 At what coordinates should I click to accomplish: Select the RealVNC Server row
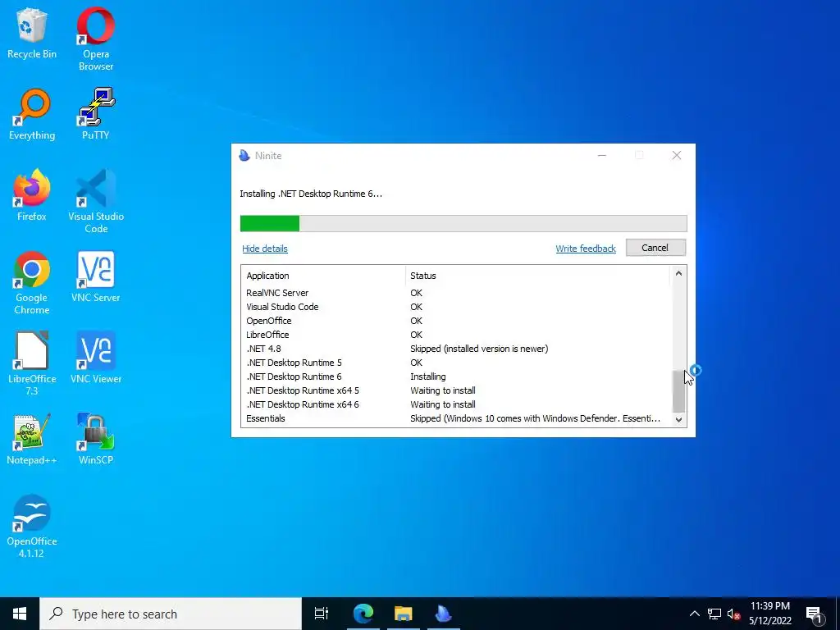[456, 293]
